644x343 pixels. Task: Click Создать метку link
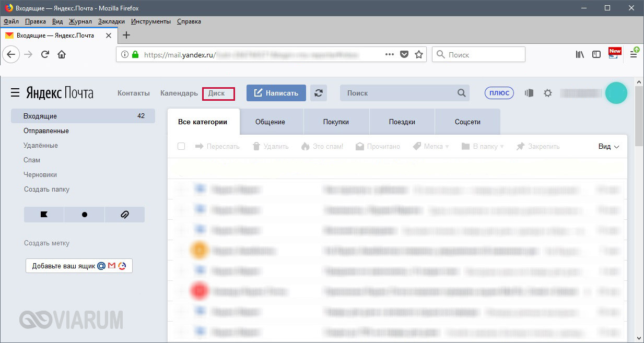pos(46,243)
